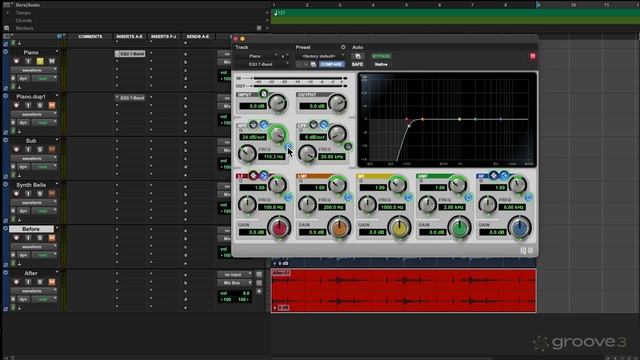Click the previous preset arrow button
Screen dimensions: 640x360
click(x=298, y=64)
